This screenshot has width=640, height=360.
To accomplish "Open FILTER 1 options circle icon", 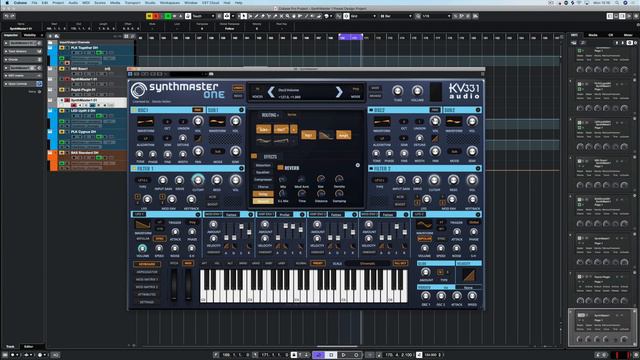I will (x=241, y=168).
